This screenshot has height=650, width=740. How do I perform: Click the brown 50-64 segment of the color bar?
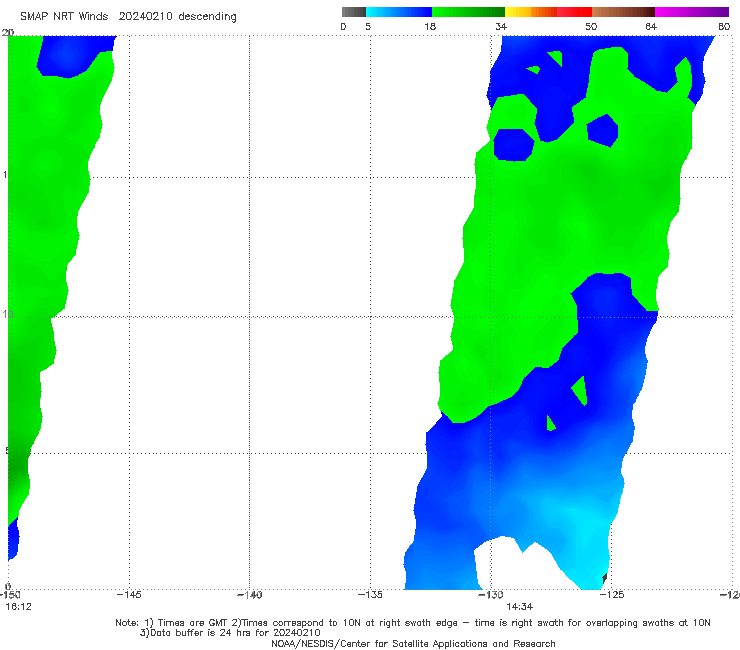623,12
